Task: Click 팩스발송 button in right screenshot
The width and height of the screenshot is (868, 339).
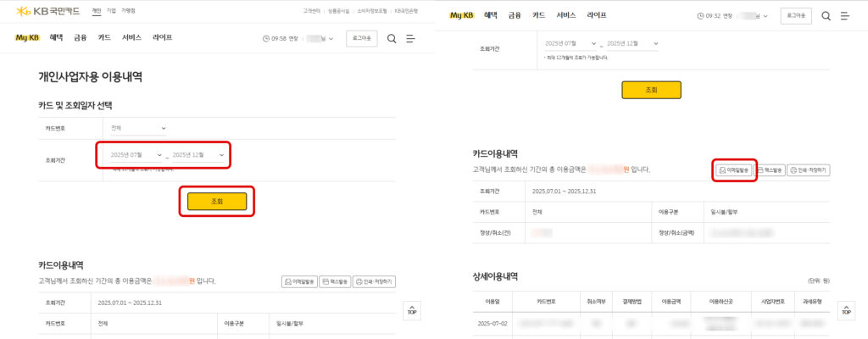Action: [x=770, y=170]
